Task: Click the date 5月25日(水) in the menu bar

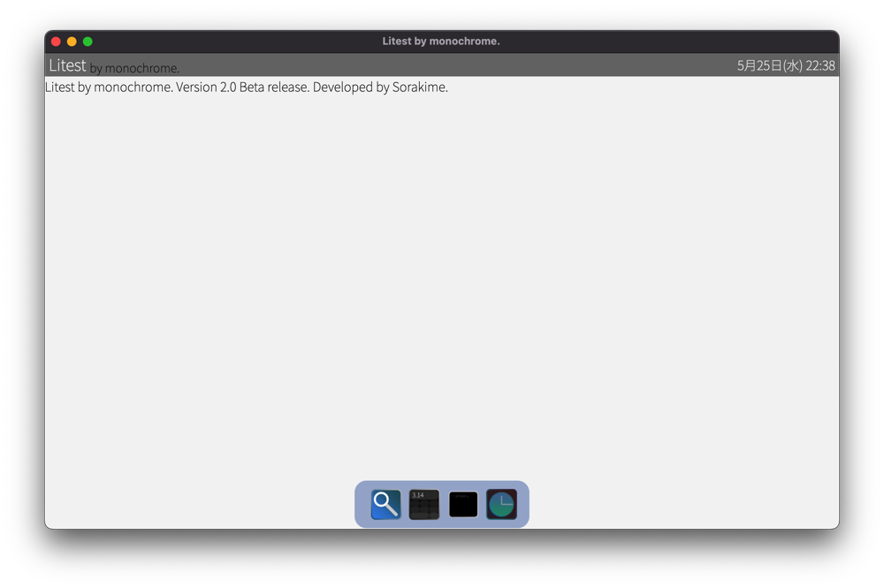Action: [769, 65]
